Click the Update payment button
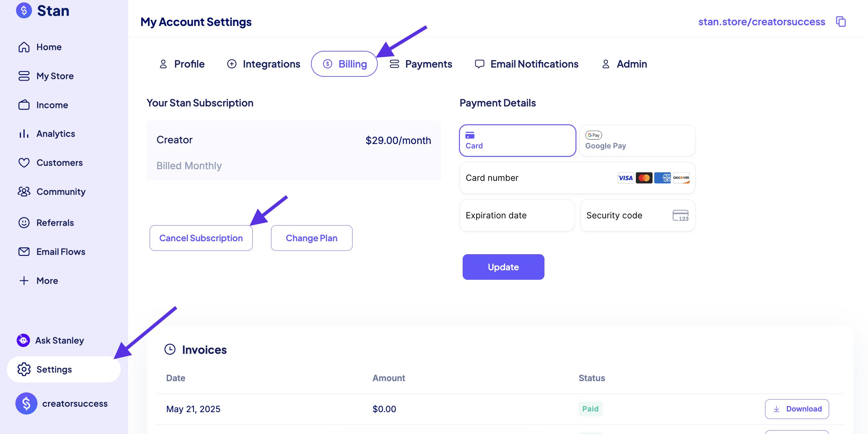This screenshot has width=868, height=434. [503, 267]
